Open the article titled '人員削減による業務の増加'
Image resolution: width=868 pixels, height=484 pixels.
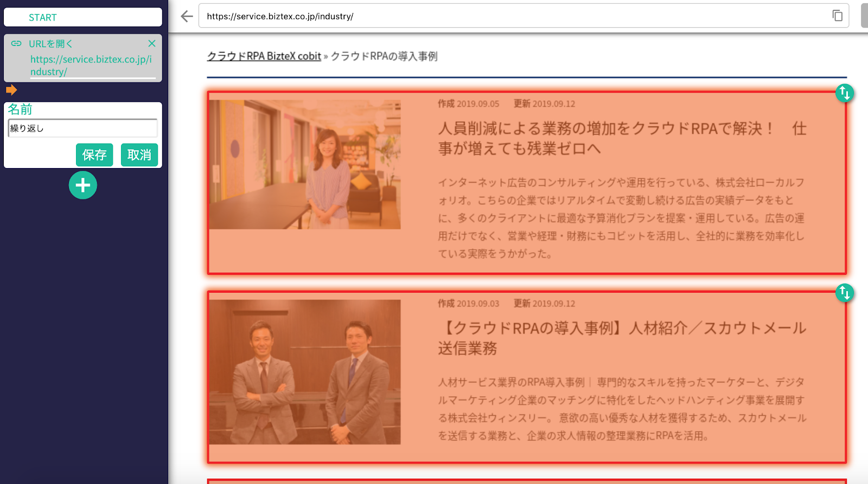click(622, 138)
